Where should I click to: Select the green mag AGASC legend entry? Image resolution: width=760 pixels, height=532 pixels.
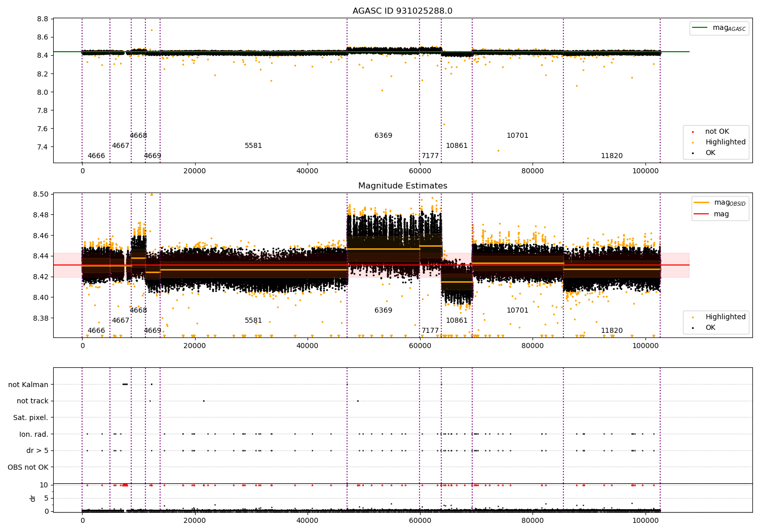(719, 28)
